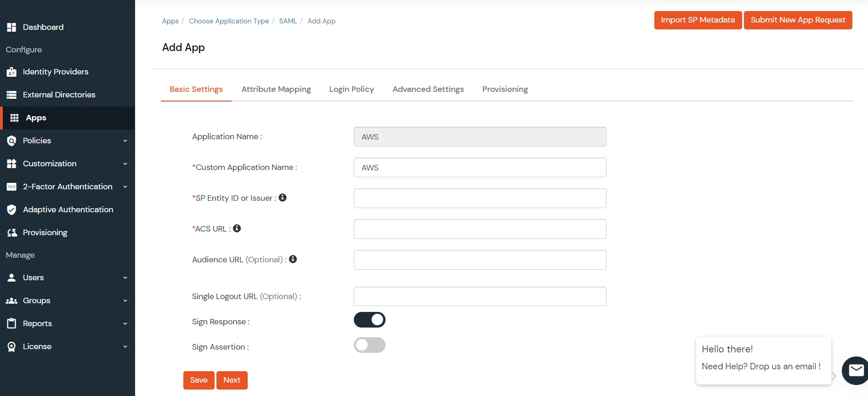Focus the Custom Application Name field

click(480, 168)
